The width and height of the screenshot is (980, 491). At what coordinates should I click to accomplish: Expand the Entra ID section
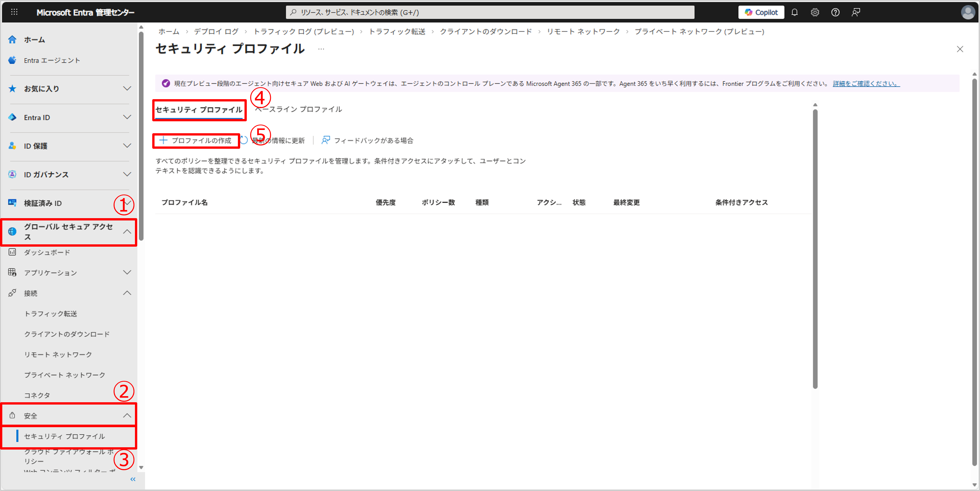127,117
